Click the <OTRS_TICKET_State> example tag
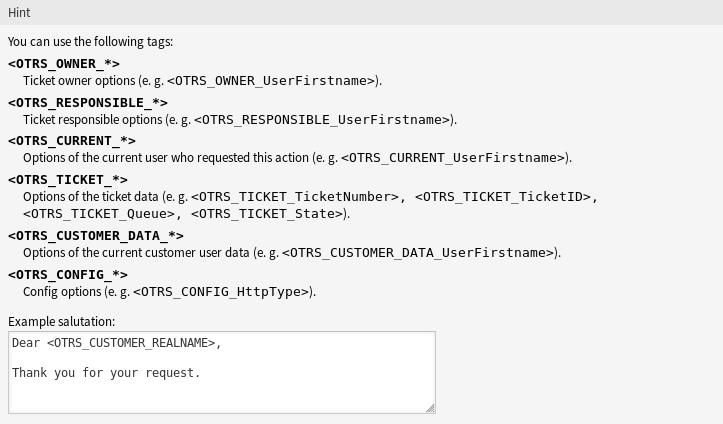This screenshot has width=723, height=424. (x=267, y=214)
